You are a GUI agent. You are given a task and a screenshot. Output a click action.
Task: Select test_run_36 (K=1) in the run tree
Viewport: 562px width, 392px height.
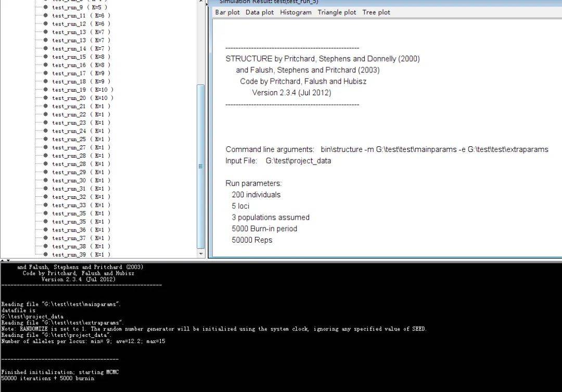pyautogui.click(x=81, y=230)
